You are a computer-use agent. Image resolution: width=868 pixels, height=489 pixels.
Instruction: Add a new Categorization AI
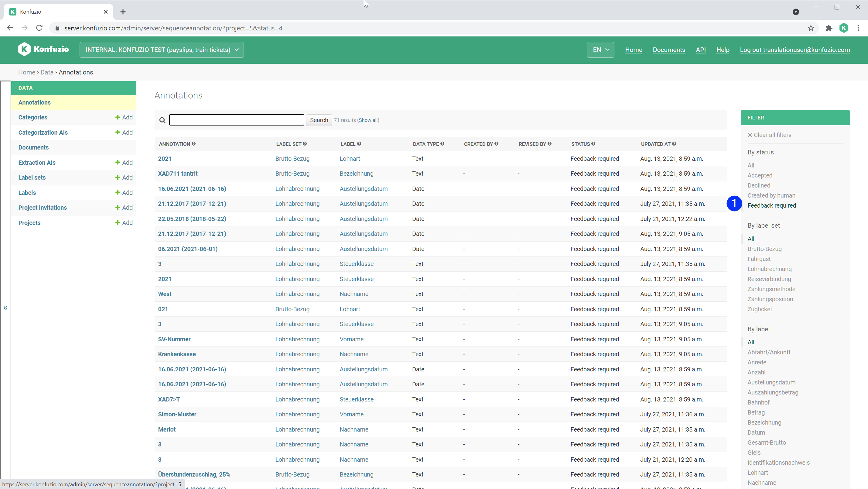[124, 132]
